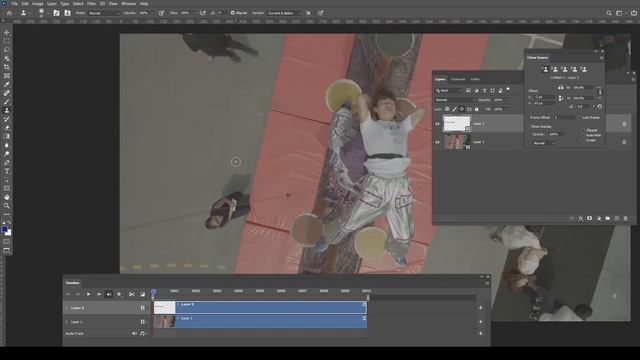The width and height of the screenshot is (640, 360).
Task: Toggle Clipped checkbox in Clone Source
Action: (x=583, y=130)
